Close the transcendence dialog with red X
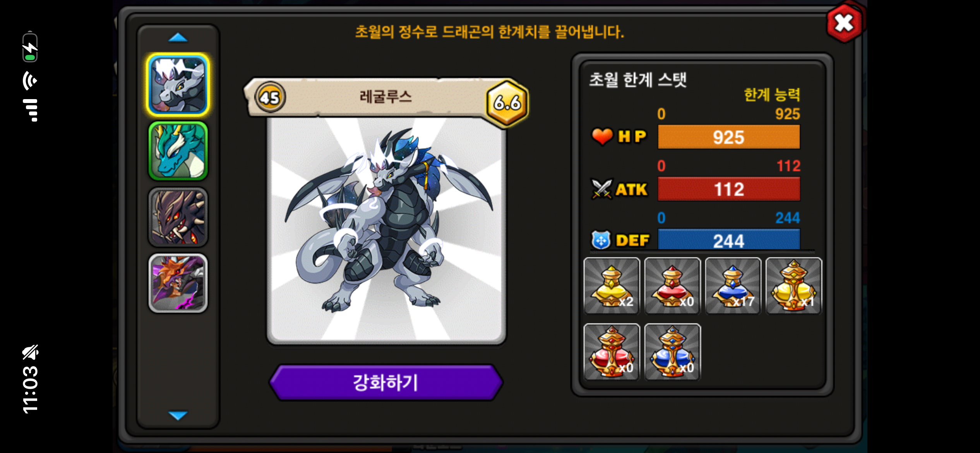This screenshot has height=453, width=980. coord(844,23)
